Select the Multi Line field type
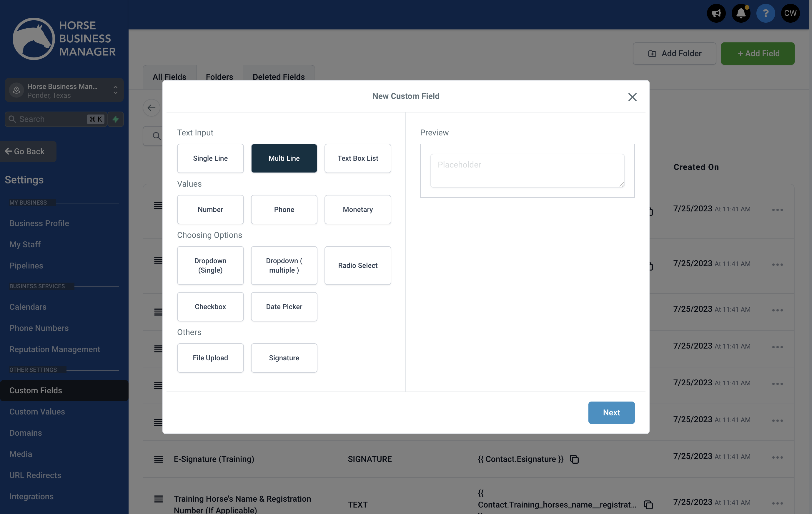Viewport: 812px width, 514px height. tap(284, 158)
